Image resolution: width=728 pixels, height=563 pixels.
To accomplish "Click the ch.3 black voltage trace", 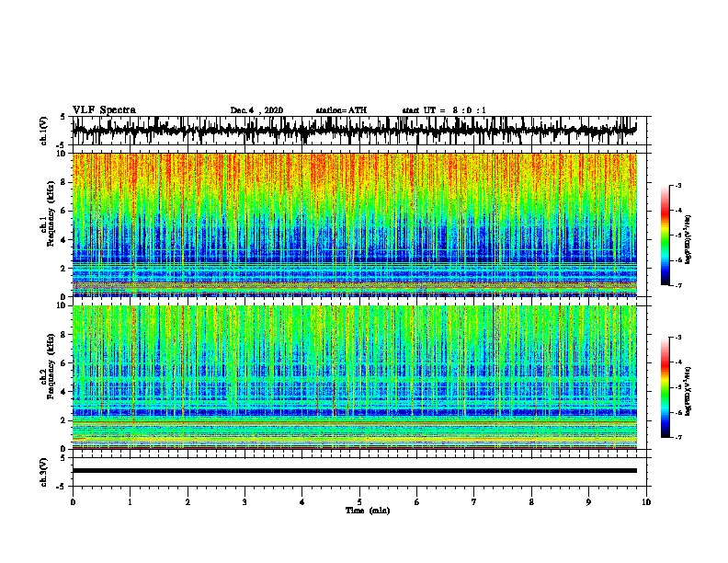I will pos(354,471).
